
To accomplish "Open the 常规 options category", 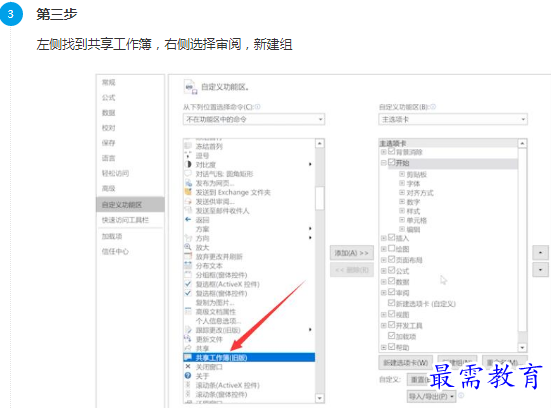I will coord(109,82).
